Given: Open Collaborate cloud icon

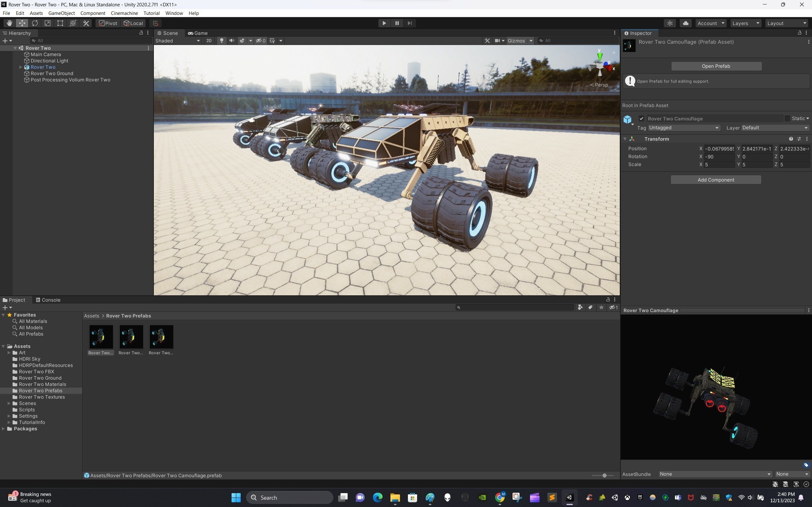Looking at the screenshot, I should [x=685, y=23].
